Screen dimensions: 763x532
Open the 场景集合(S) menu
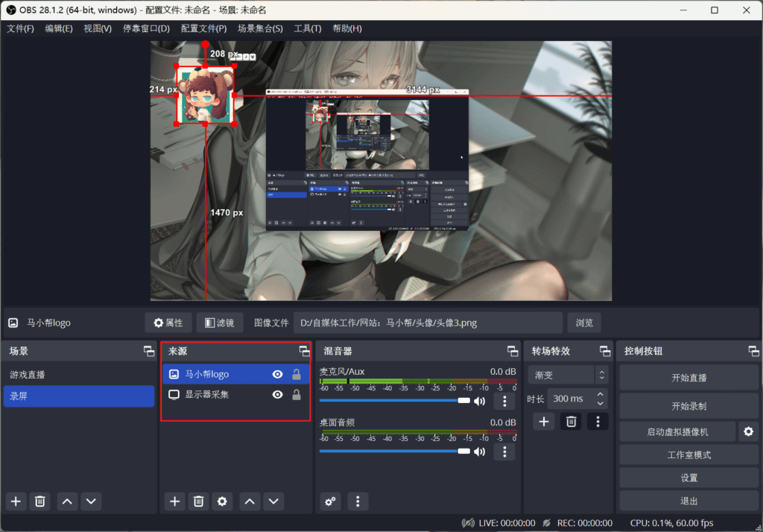coord(260,28)
